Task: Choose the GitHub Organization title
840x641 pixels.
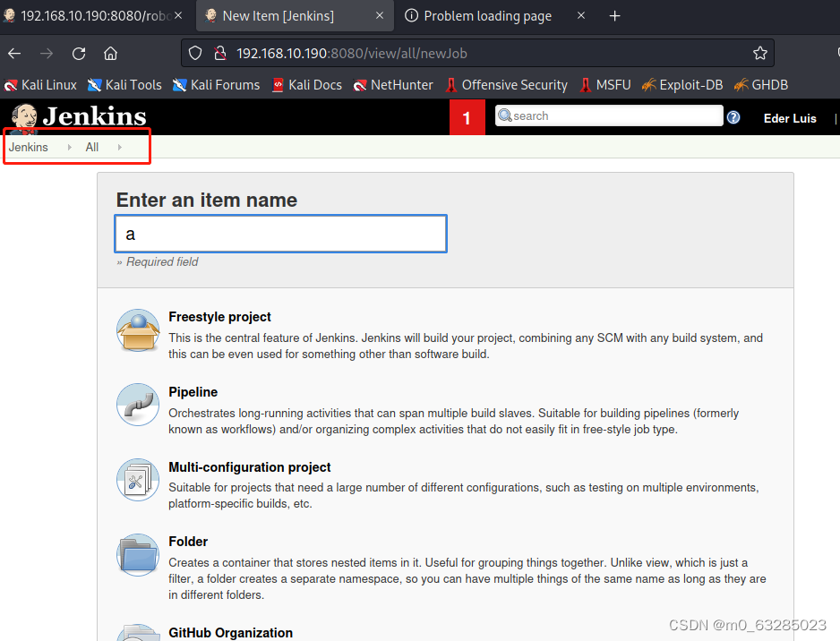Action: (x=230, y=633)
